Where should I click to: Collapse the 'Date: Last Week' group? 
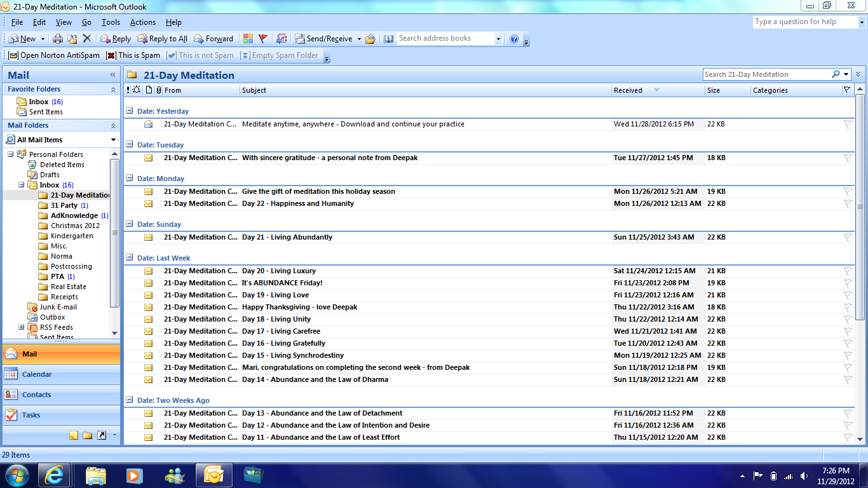point(130,258)
